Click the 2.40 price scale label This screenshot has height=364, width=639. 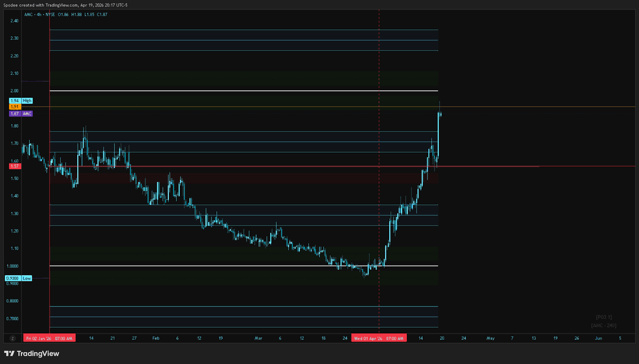(x=14, y=21)
